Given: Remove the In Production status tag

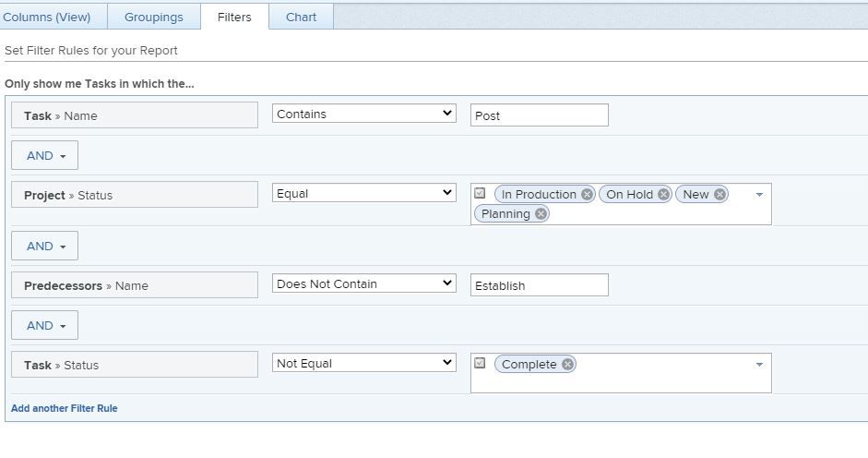Looking at the screenshot, I should point(587,195).
